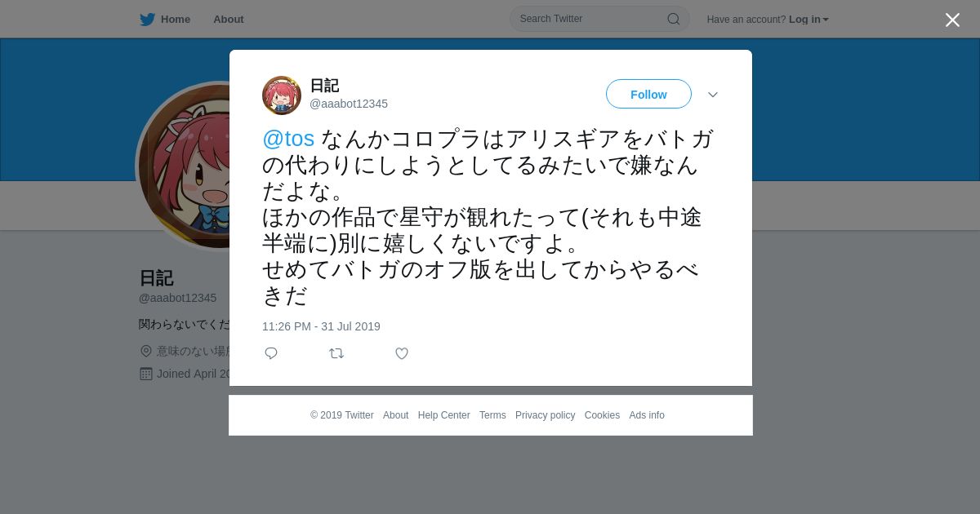980x514 pixels.
Task: Click the tweet author's avatar
Action: pyautogui.click(x=282, y=95)
